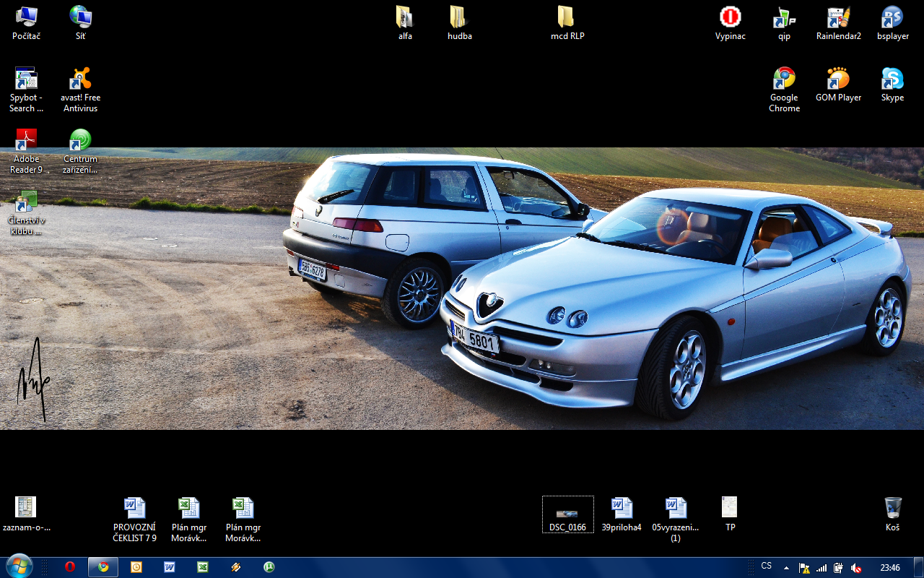
Task: Open Opera from the taskbar
Action: [70, 567]
